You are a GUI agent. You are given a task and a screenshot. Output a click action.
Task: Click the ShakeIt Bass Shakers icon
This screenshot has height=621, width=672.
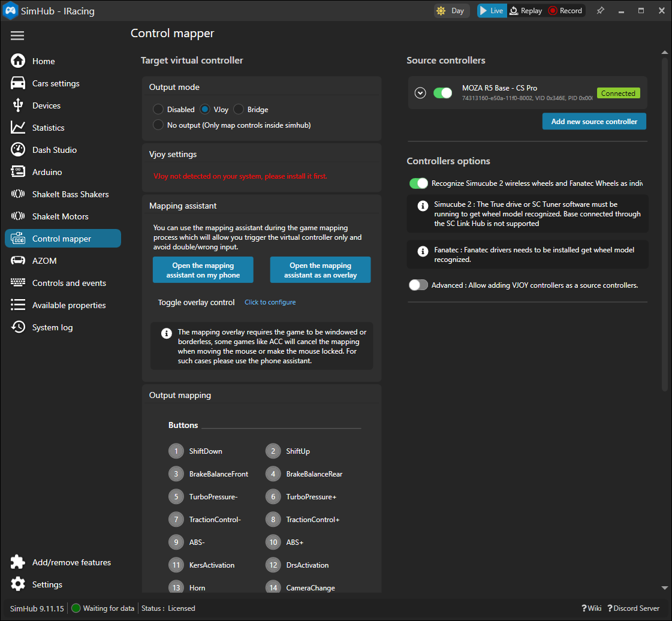18,194
